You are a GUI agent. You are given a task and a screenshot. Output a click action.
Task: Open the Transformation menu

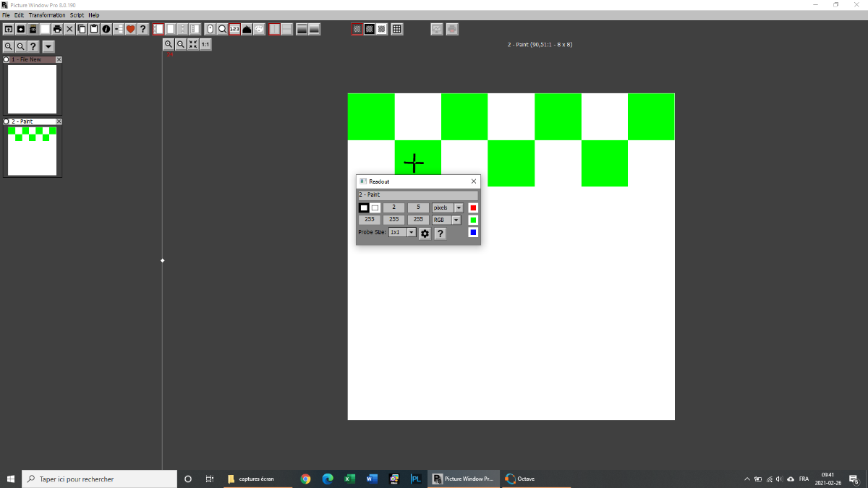[x=47, y=15]
